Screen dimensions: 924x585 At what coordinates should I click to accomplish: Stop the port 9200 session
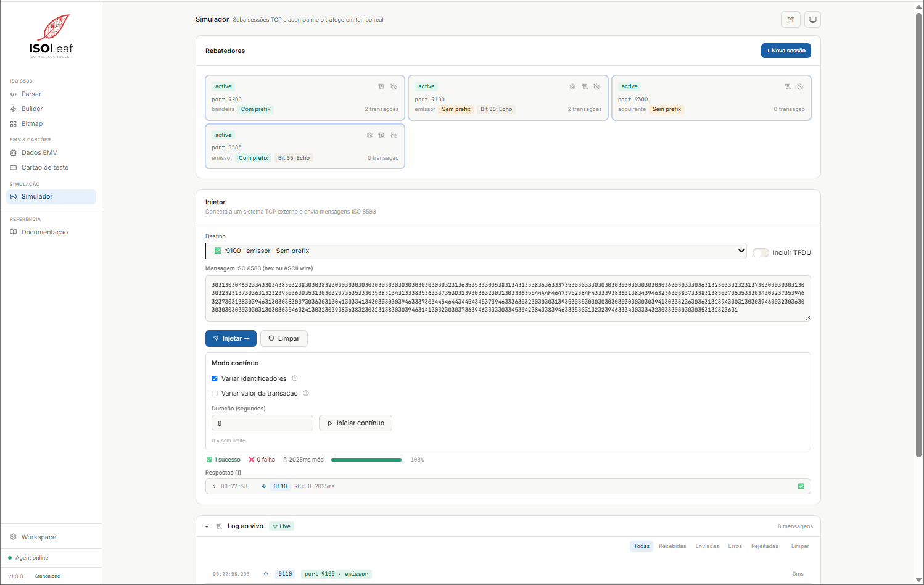coord(394,86)
